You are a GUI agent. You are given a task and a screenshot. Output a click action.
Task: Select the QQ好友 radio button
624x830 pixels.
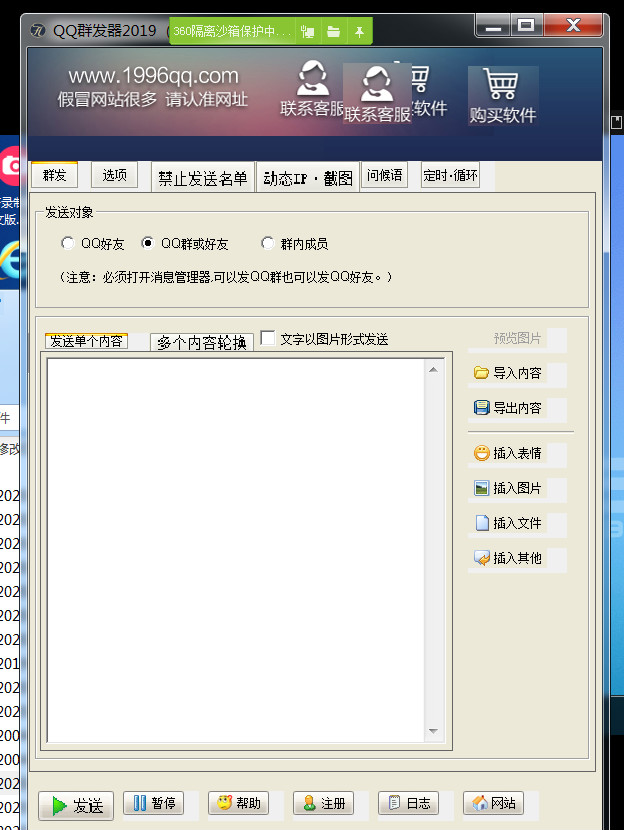coord(68,243)
